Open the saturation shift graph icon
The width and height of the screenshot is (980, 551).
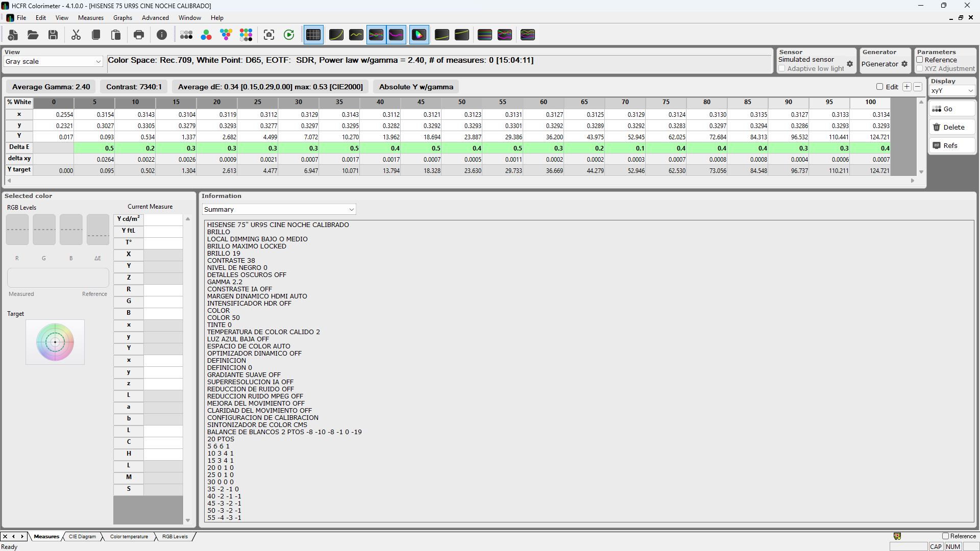coord(442,35)
